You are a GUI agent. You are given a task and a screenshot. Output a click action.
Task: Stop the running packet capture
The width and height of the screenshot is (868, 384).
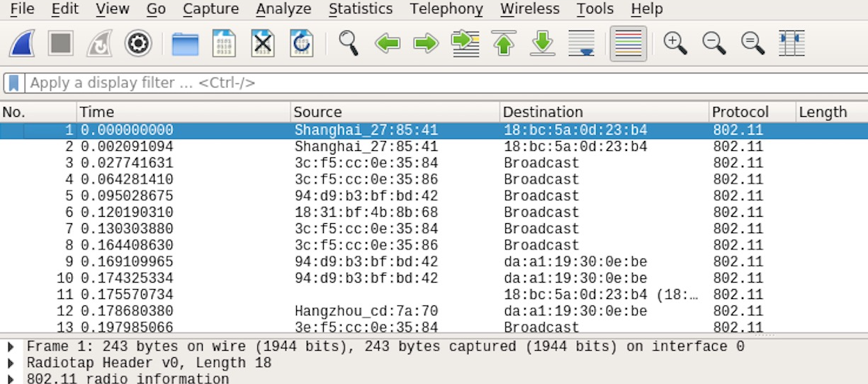point(61,44)
